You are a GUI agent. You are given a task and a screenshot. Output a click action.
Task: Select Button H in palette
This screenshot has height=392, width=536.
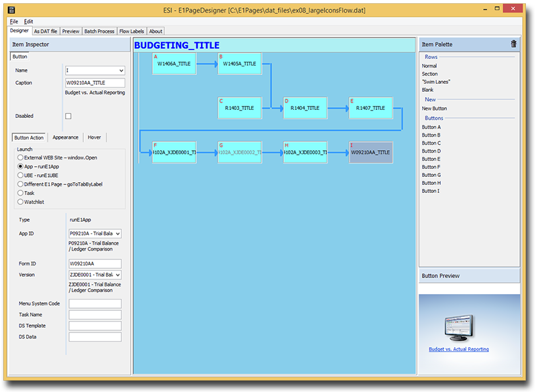point(431,183)
